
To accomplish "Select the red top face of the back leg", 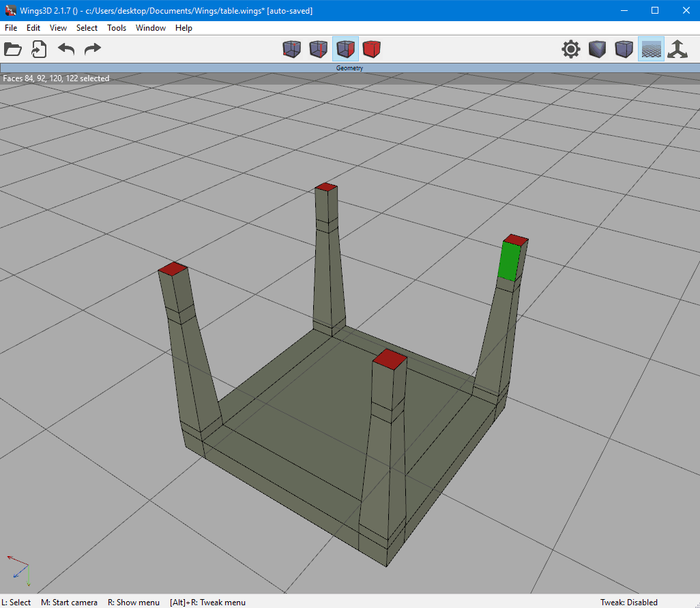I will 326,186.
